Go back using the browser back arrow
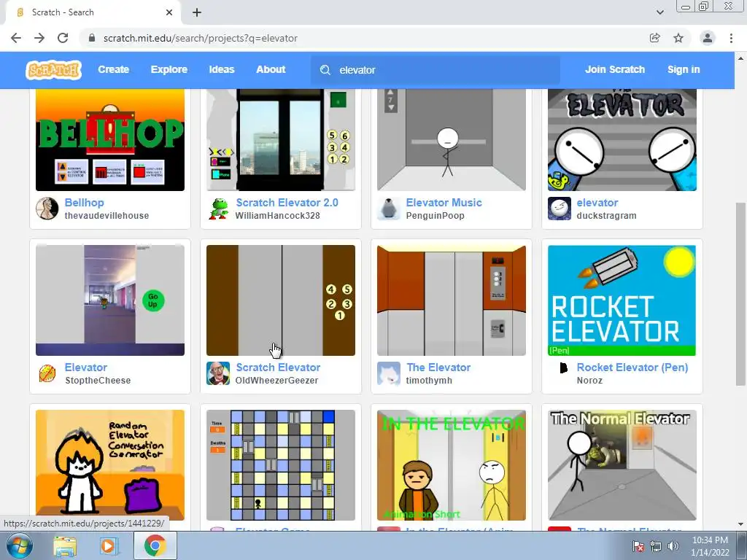This screenshot has height=560, width=747. [x=16, y=38]
